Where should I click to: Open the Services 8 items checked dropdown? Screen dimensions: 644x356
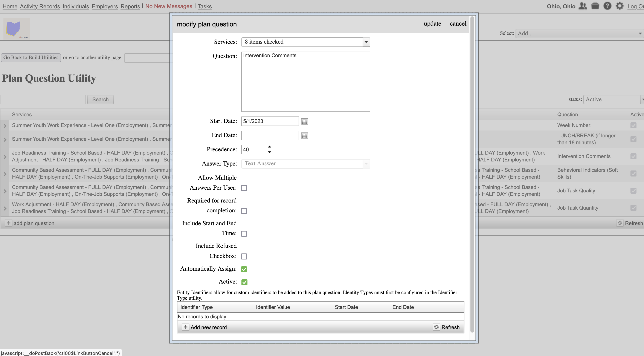click(x=366, y=42)
